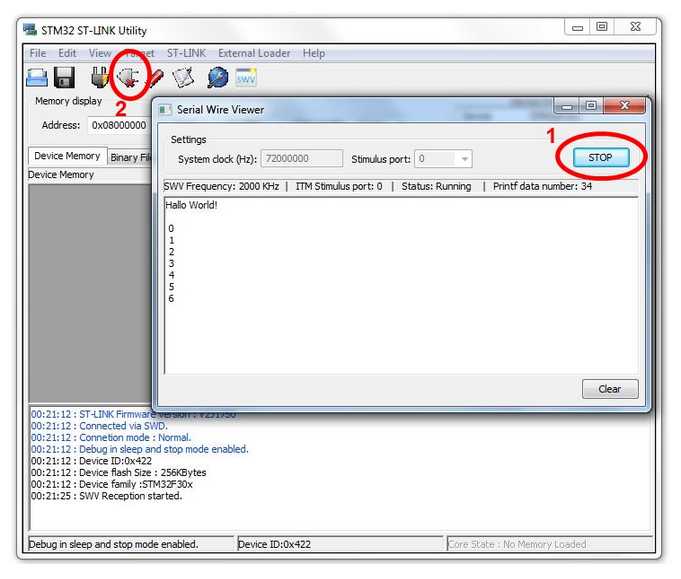This screenshot has height=579, width=681.
Task: Click the Full chip erase eraser icon
Action: click(x=156, y=78)
